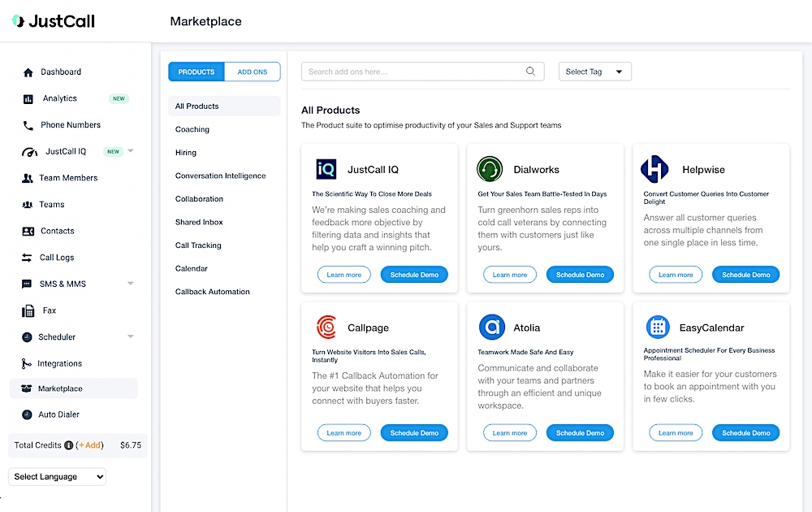
Task: Click the Fax machine icon
Action: click(28, 310)
